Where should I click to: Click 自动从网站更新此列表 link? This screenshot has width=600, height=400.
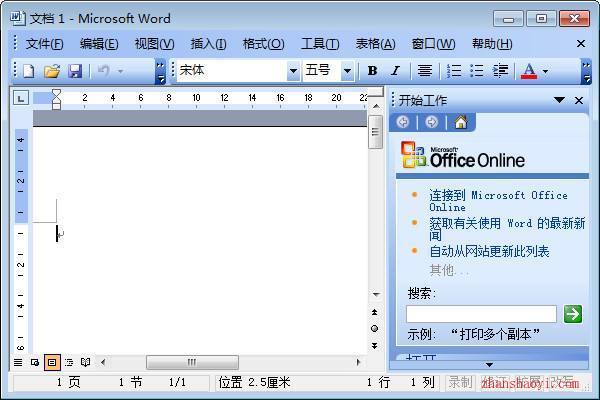[489, 251]
